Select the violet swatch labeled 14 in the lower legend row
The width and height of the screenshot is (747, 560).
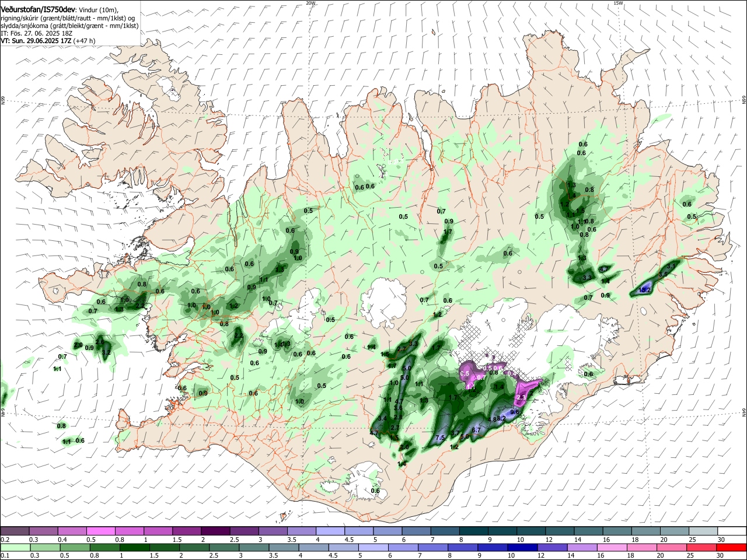(x=582, y=547)
